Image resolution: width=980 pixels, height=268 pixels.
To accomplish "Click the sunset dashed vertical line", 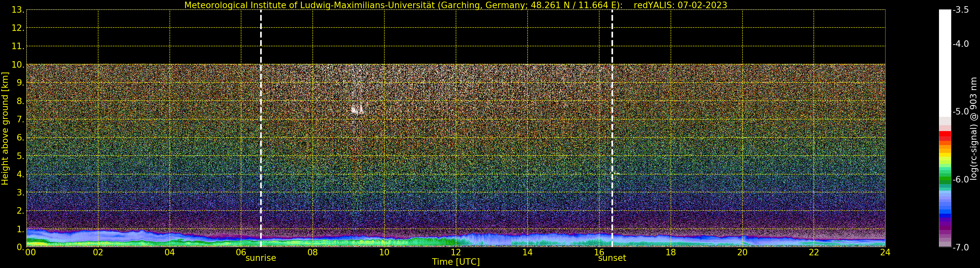I will [x=612, y=128].
